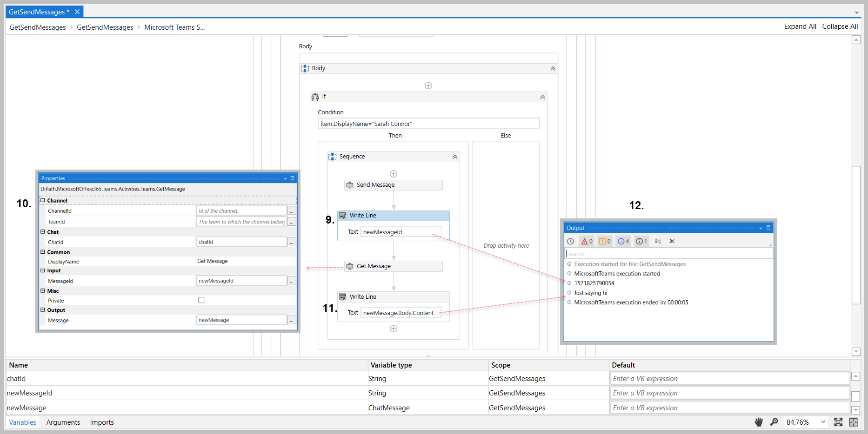Collapse the Input category in Properties
868x434 pixels.
[x=43, y=270]
